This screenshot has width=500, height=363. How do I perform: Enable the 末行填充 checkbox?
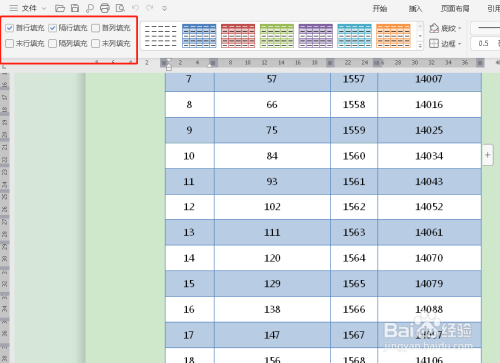pos(10,43)
